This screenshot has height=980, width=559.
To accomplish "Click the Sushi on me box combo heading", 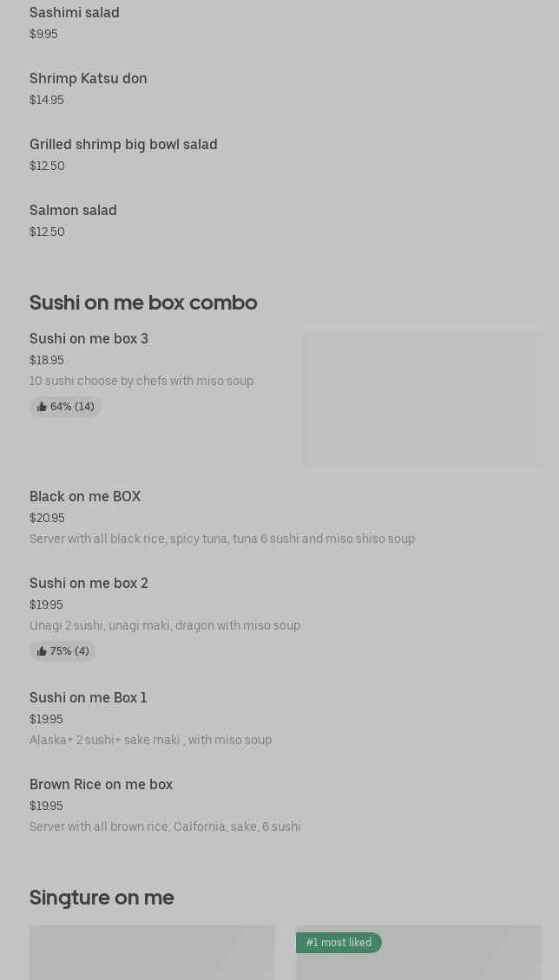I will [x=143, y=303].
